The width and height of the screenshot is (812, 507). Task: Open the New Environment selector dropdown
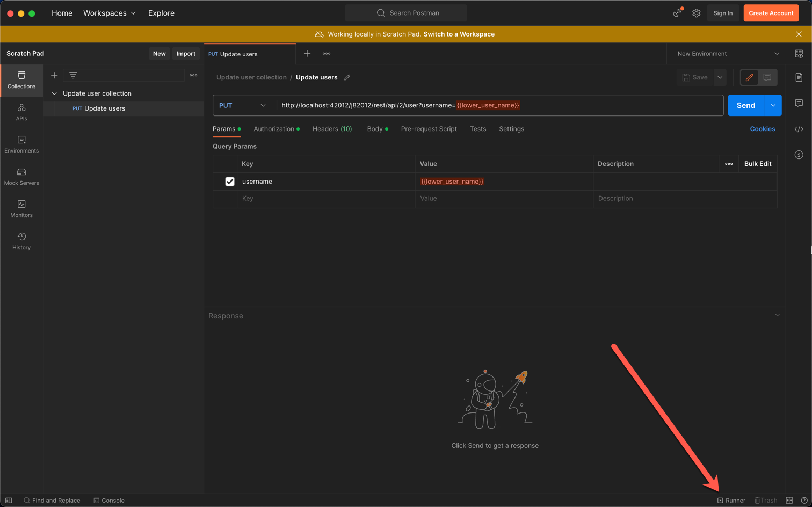point(728,54)
